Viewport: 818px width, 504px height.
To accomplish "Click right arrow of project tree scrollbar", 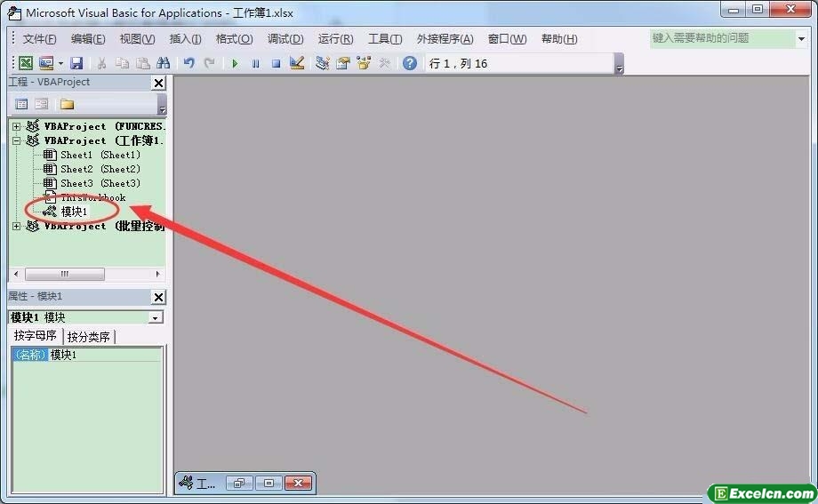I will [x=157, y=274].
